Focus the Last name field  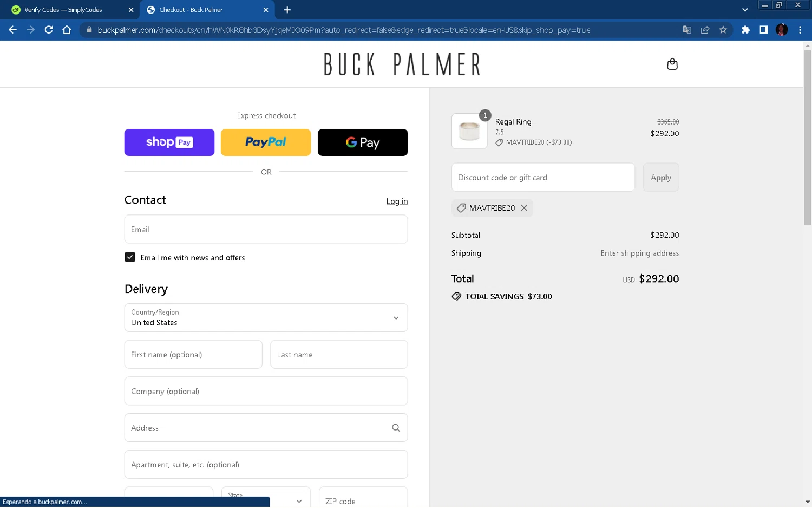pyautogui.click(x=339, y=355)
